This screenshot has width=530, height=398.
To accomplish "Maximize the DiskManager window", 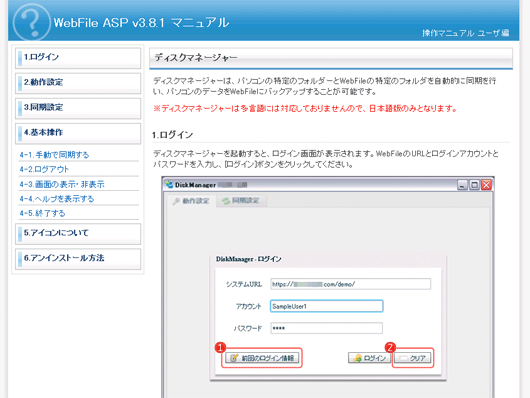I will [474, 185].
